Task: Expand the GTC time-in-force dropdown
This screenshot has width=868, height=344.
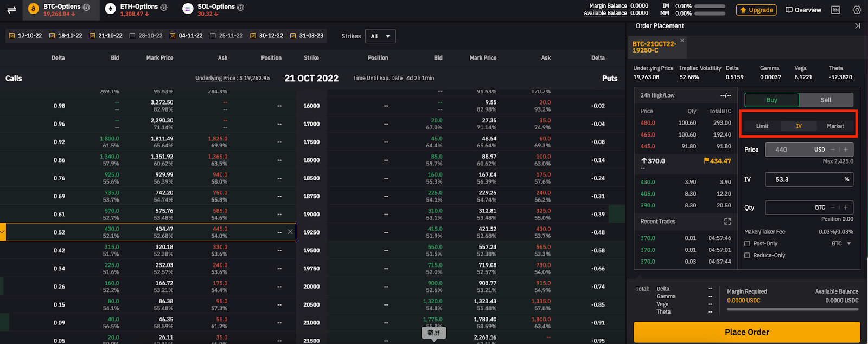Action: [x=841, y=244]
